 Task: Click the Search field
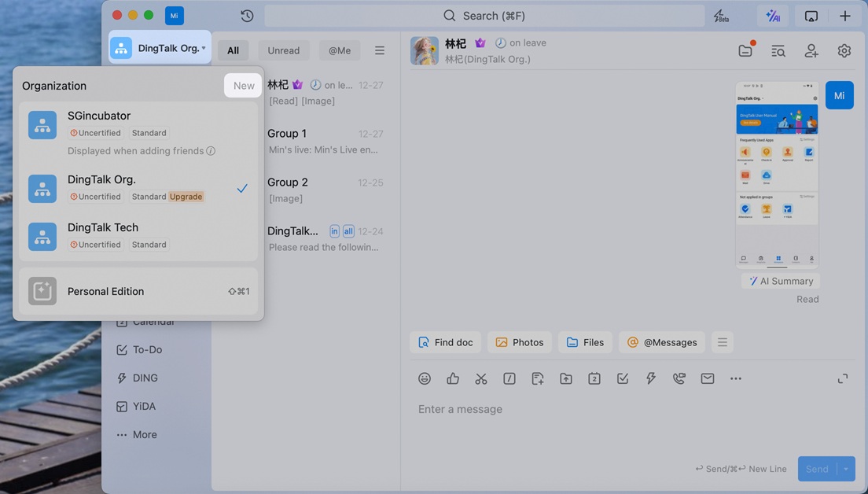tap(484, 16)
